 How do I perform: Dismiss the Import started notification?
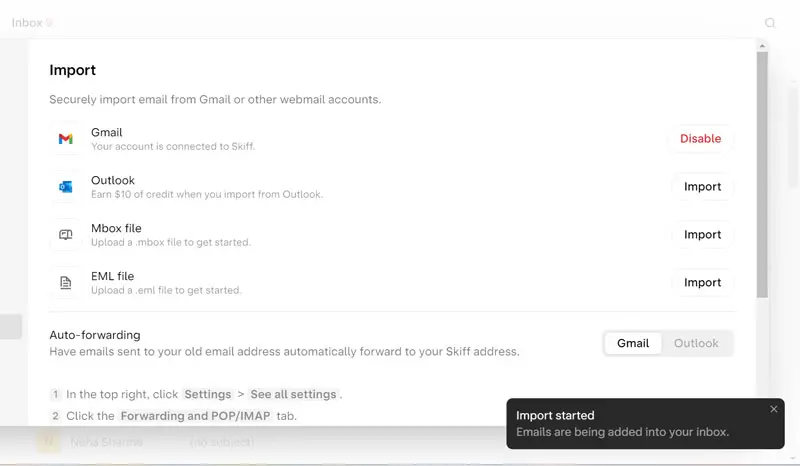(773, 409)
